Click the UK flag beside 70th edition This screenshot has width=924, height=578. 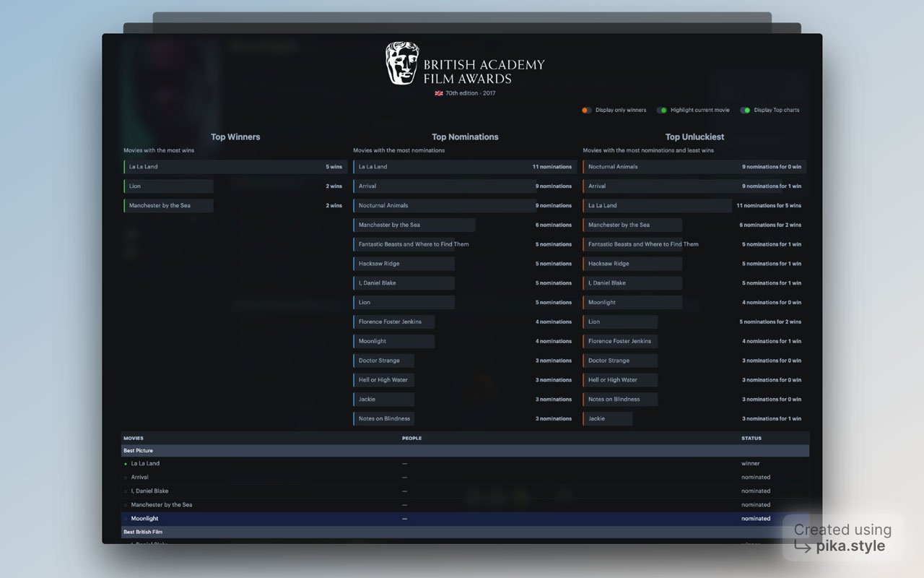tap(438, 93)
